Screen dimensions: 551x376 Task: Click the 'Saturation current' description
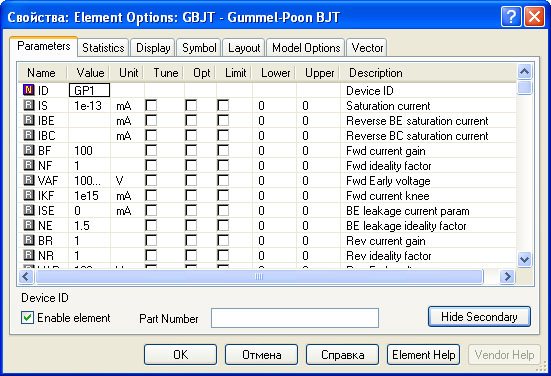click(388, 106)
